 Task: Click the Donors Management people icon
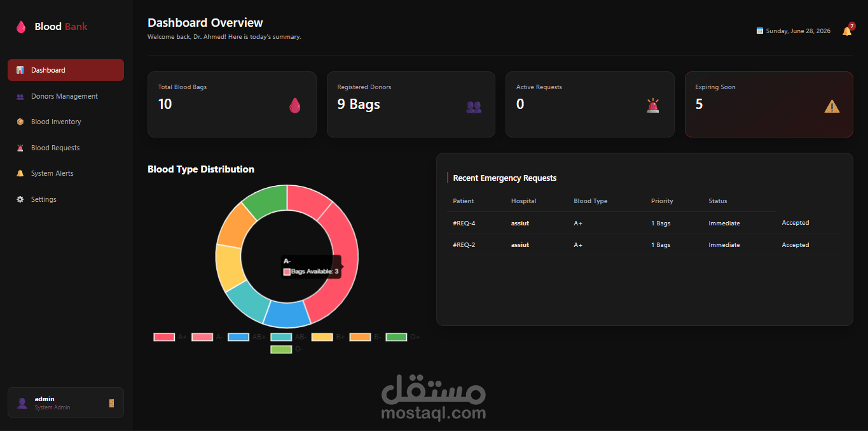(x=20, y=97)
